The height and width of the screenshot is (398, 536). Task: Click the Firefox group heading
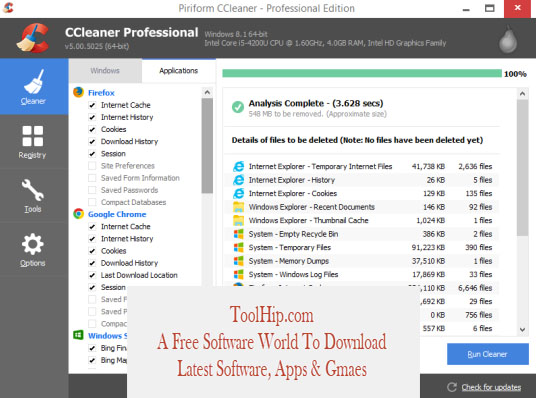tap(101, 92)
